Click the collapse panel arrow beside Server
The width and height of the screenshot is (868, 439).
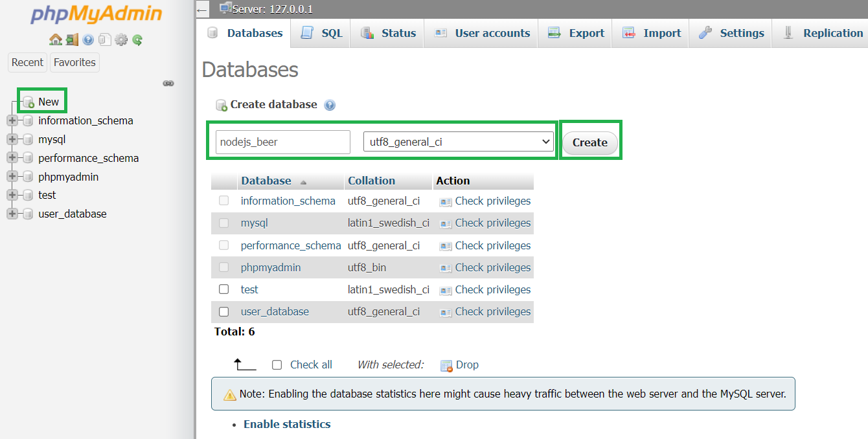coord(202,9)
